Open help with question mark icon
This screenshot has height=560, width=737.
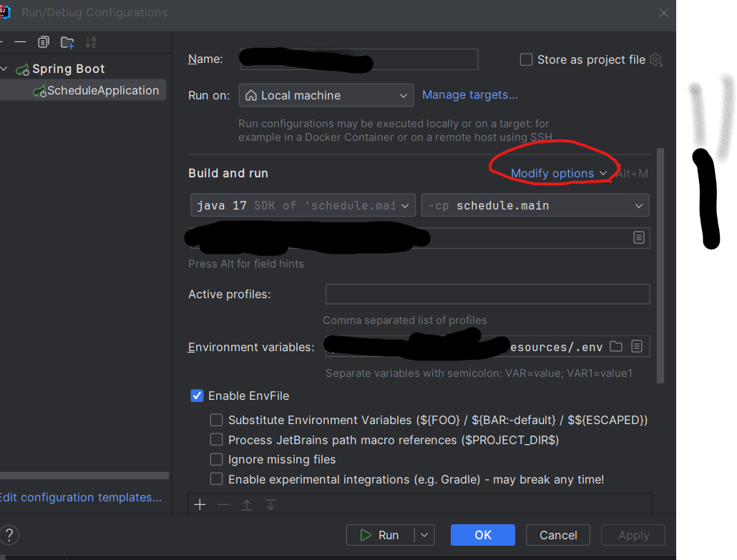coord(9,535)
